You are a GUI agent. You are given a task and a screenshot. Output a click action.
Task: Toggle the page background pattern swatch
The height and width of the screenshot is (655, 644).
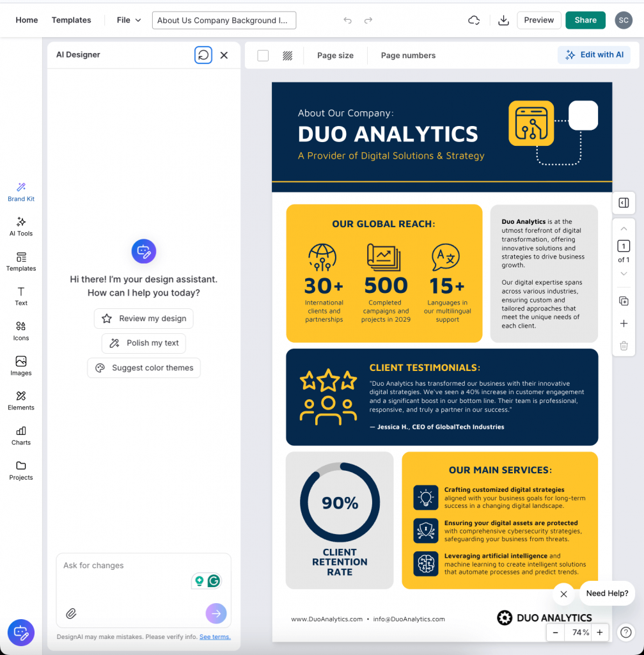pos(287,56)
